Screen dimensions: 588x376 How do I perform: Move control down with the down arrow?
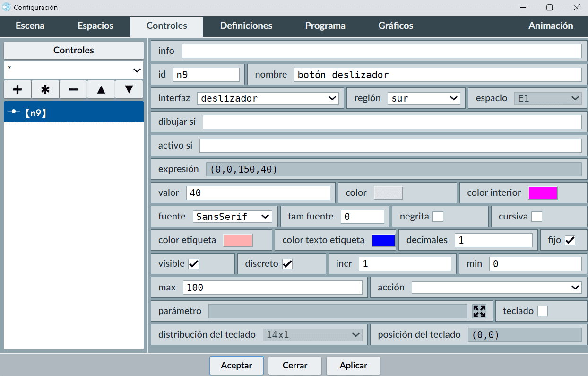click(129, 89)
